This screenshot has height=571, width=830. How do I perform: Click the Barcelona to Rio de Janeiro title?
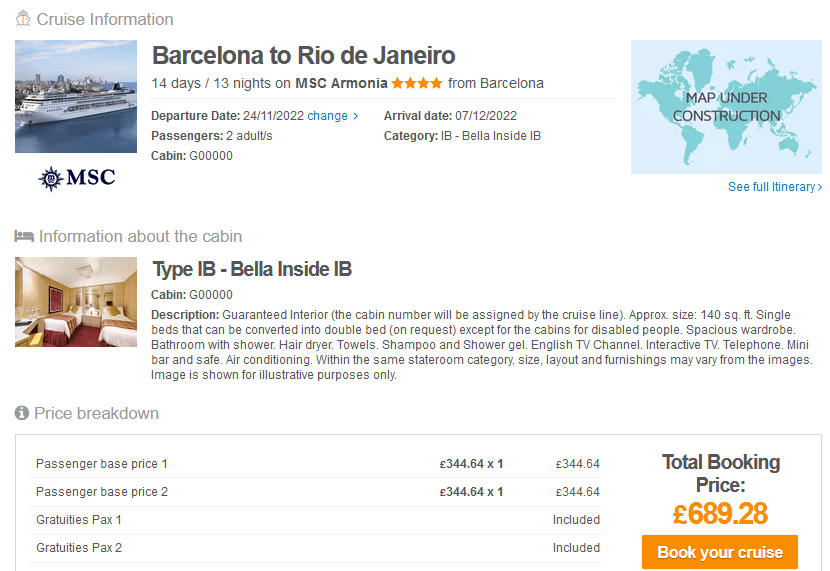point(303,56)
